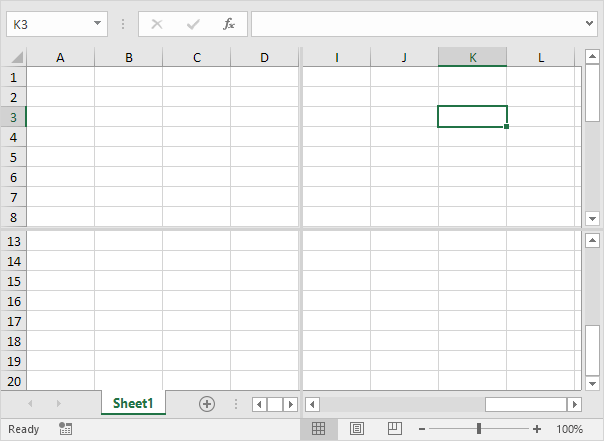Click the zoom out minus icon
The image size is (604, 441).
pos(422,429)
